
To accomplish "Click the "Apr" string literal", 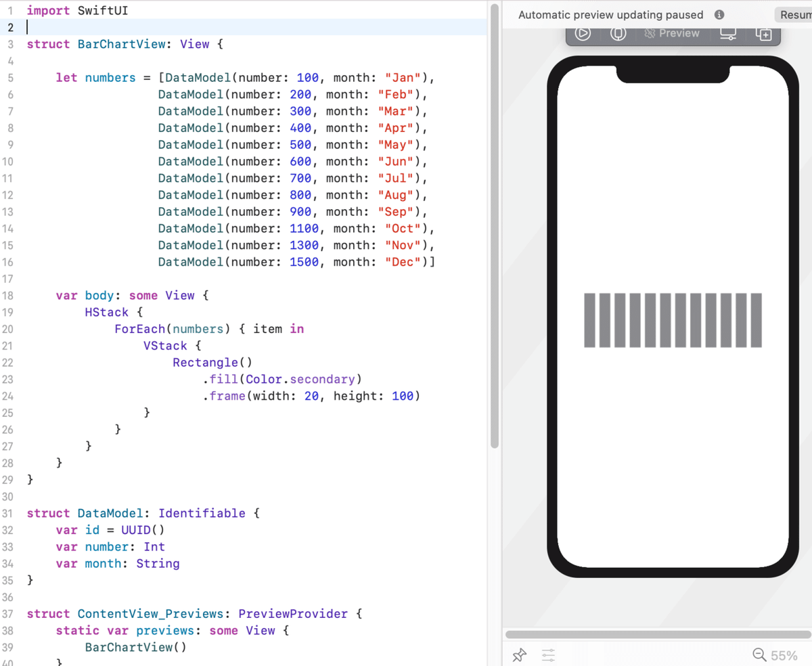I will pos(396,128).
